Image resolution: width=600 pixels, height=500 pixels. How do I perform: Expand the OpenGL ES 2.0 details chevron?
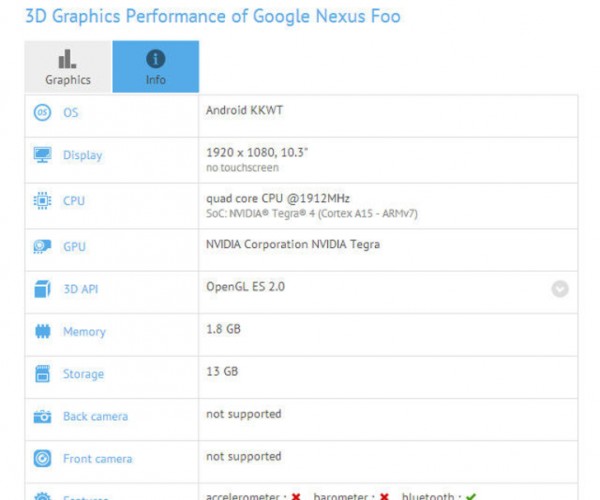(560, 289)
